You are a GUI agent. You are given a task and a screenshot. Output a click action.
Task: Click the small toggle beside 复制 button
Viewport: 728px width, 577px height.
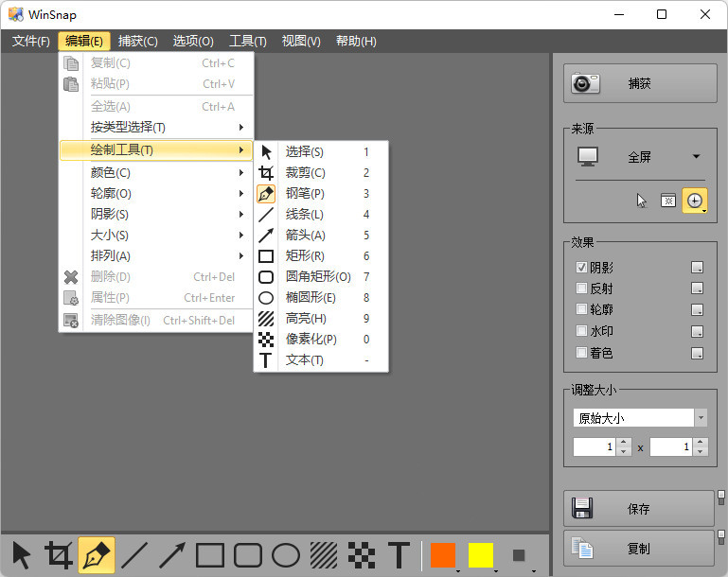721,538
